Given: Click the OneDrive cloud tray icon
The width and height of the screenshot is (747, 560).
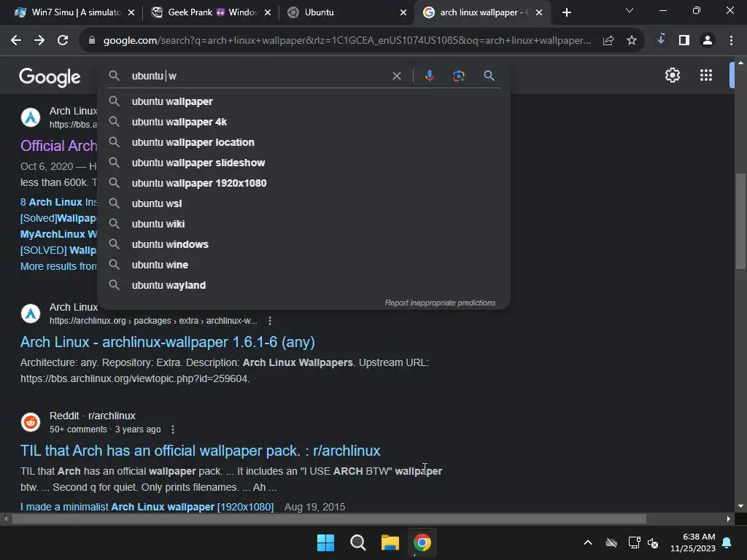Looking at the screenshot, I should [611, 542].
